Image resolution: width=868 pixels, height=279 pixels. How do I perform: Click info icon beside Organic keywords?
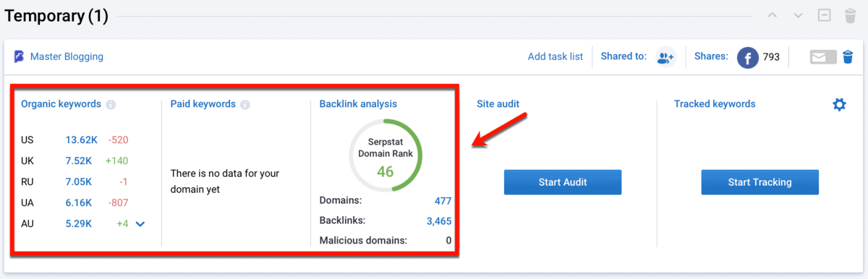tap(111, 105)
